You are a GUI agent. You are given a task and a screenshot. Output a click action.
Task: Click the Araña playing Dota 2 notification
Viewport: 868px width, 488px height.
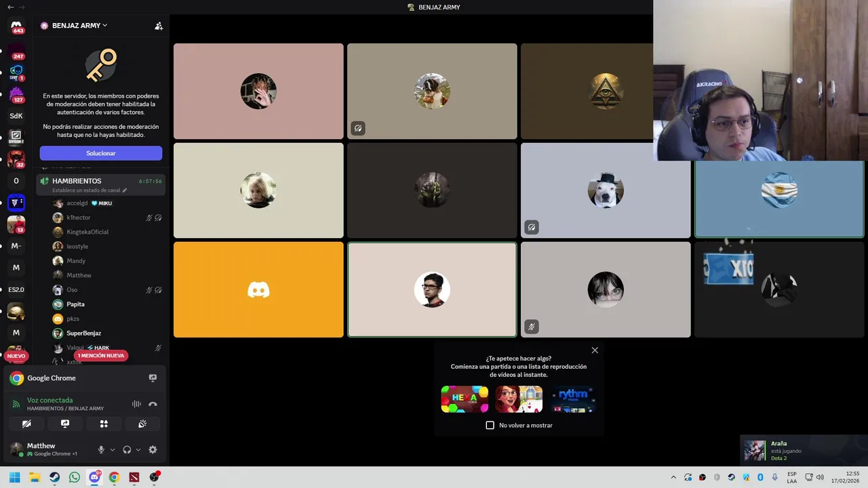(x=804, y=451)
